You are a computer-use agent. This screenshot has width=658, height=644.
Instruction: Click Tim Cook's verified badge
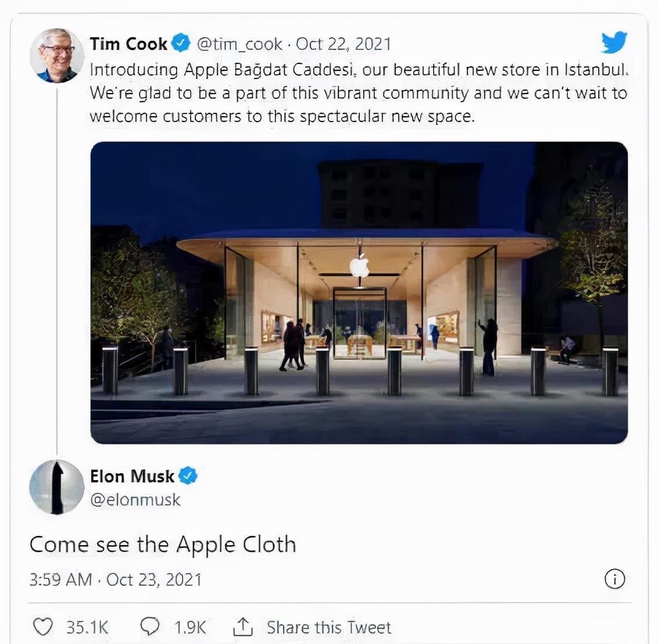coord(181,43)
